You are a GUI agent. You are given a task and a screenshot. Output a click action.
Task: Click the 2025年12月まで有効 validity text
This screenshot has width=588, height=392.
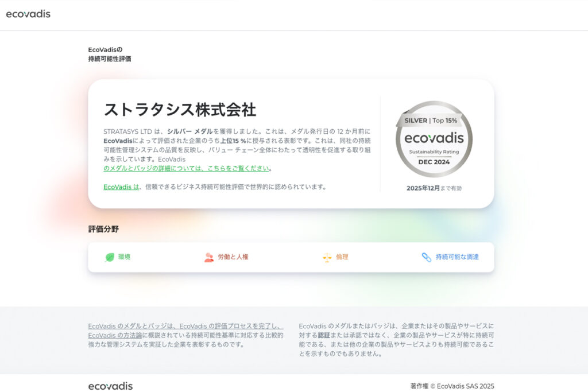click(434, 188)
